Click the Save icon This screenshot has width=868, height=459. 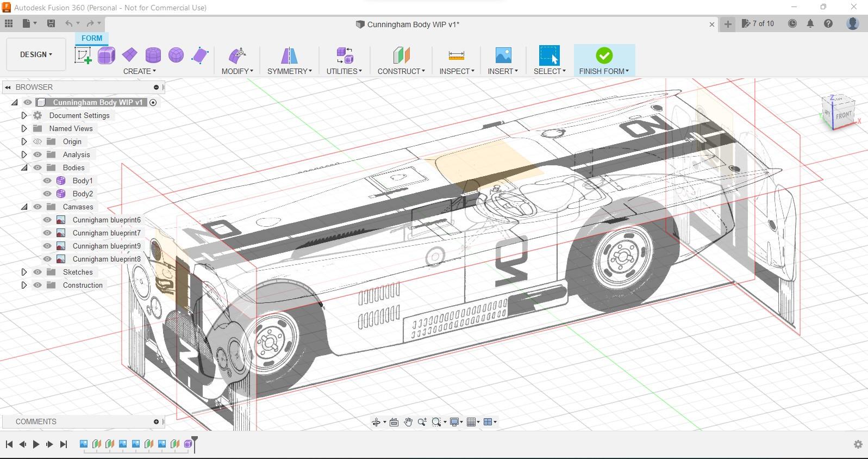[51, 23]
